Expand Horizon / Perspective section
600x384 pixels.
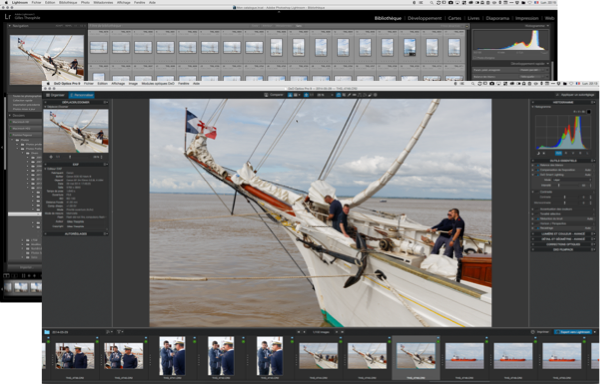click(x=533, y=223)
